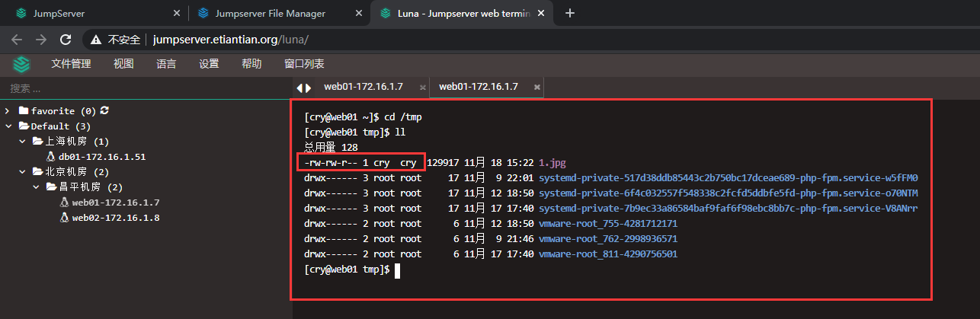980x319 pixels.
Task: Open the 设置 menu
Action: click(x=209, y=65)
